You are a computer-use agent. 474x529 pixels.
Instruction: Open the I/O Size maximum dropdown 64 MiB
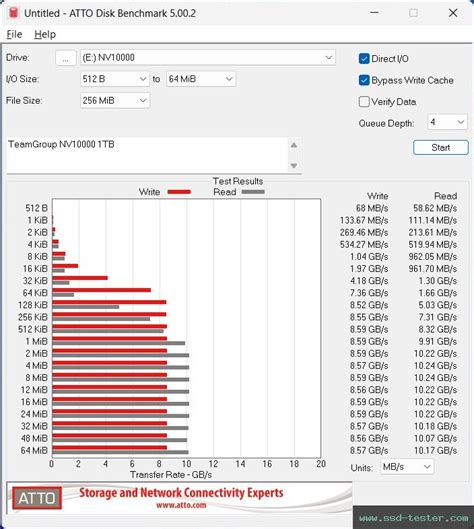pyautogui.click(x=201, y=79)
